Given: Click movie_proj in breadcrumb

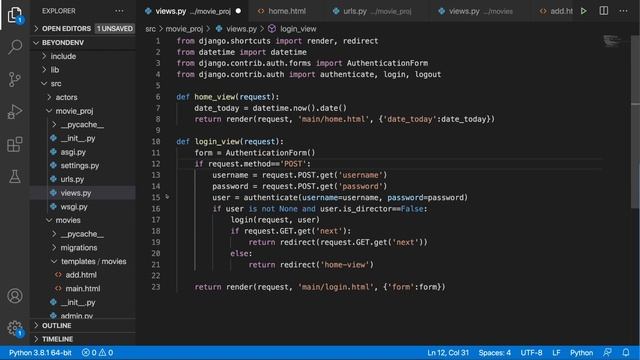Looking at the screenshot, I should point(184,29).
